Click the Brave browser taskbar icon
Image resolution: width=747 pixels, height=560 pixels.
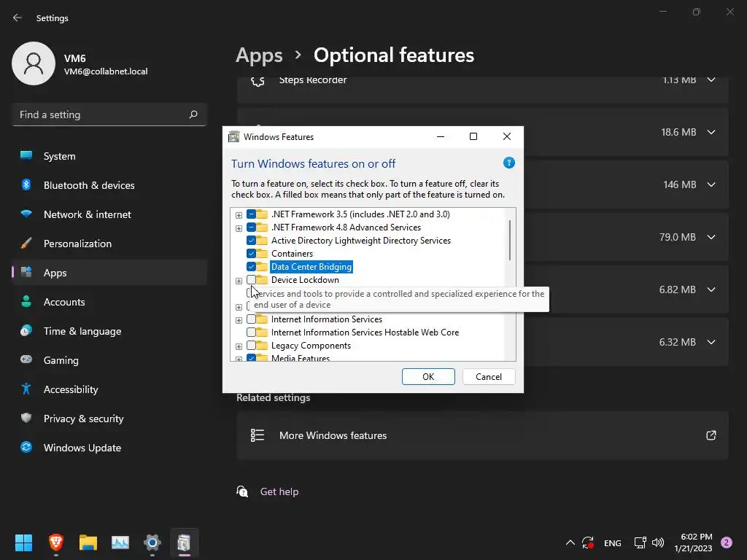pyautogui.click(x=56, y=542)
